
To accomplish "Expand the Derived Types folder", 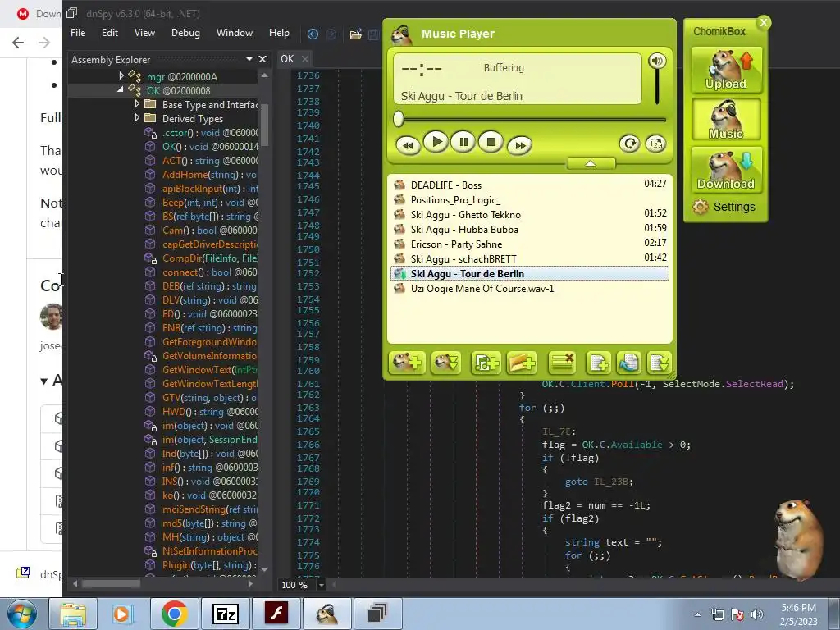I will click(137, 118).
